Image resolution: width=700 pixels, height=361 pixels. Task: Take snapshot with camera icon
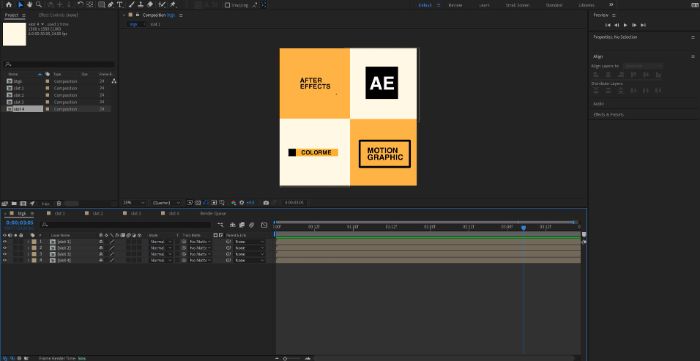tap(266, 203)
